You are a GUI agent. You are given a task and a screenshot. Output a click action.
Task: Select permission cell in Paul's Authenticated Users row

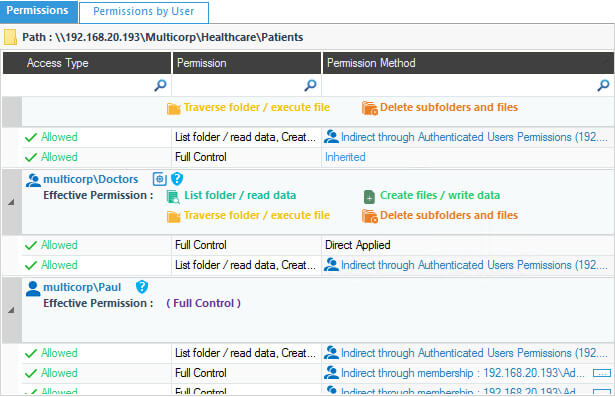(x=246, y=353)
